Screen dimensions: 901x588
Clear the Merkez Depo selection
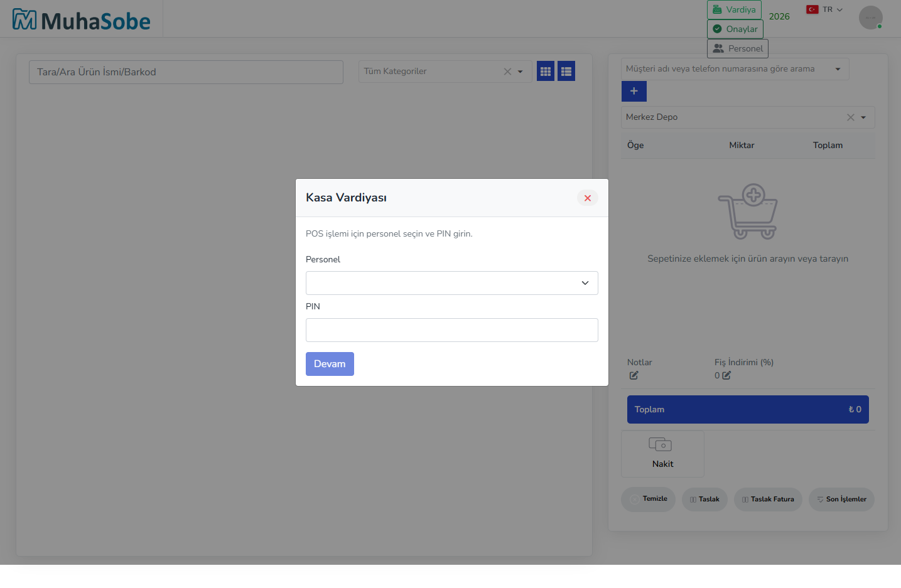(x=850, y=117)
